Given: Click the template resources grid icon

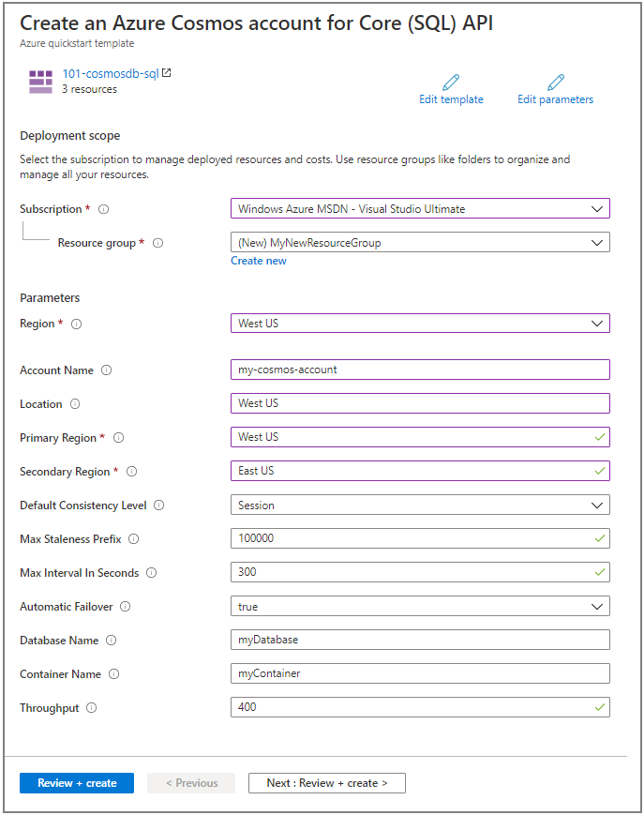Looking at the screenshot, I should [x=40, y=80].
